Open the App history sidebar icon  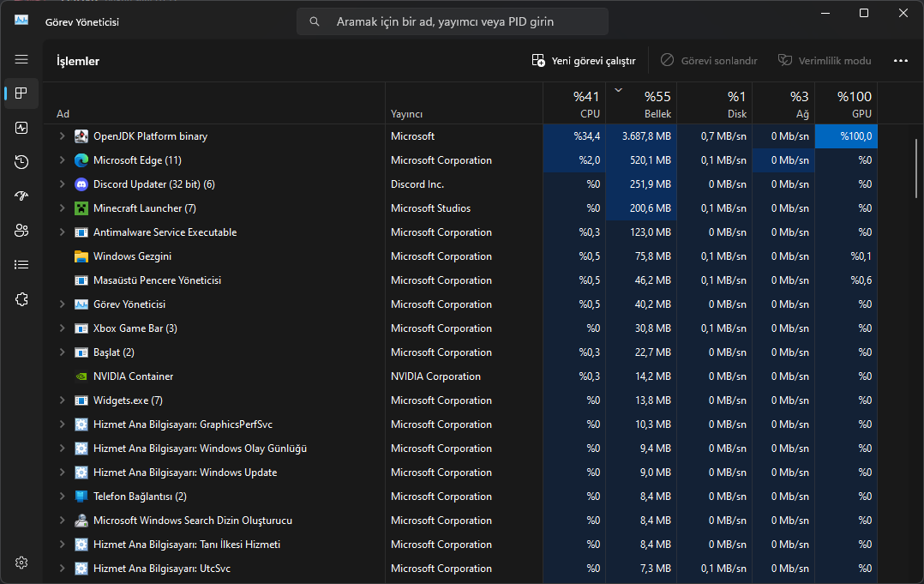tap(21, 162)
